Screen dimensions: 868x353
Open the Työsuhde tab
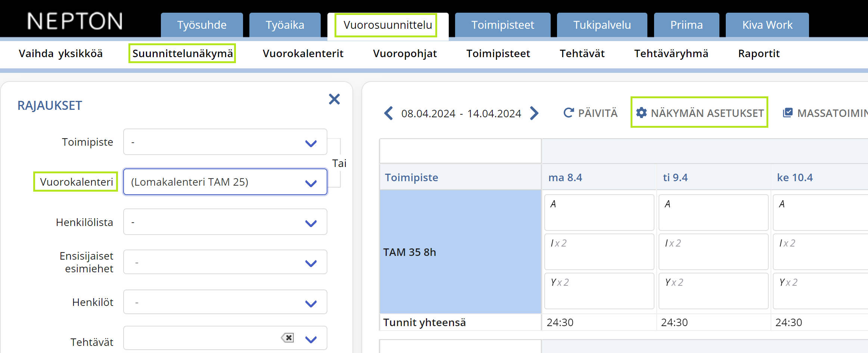pyautogui.click(x=202, y=25)
